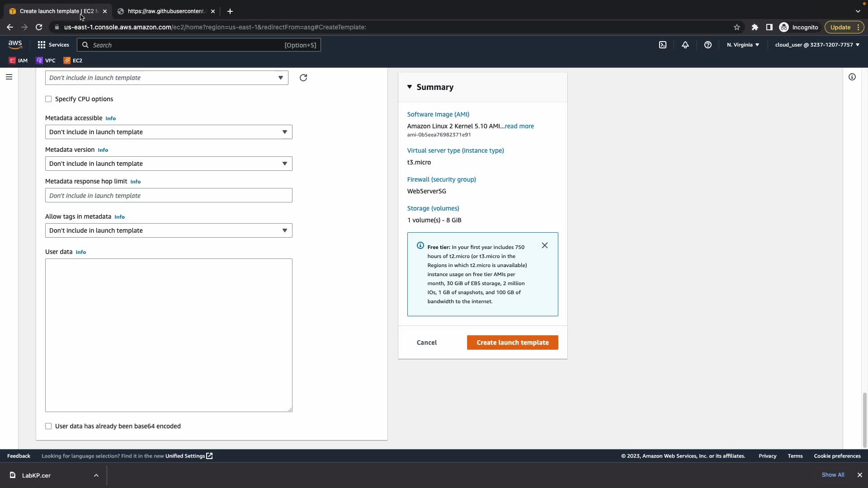Enable Specify CPU options checkbox
The image size is (868, 488).
click(48, 99)
